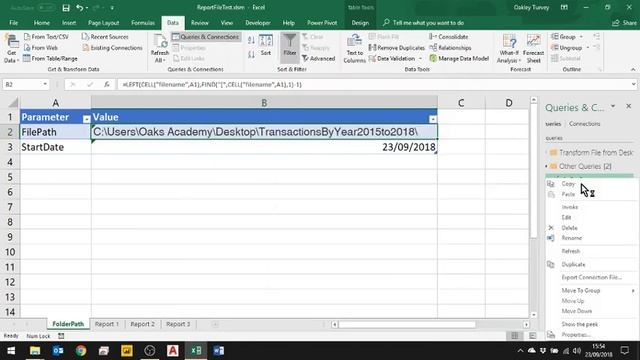Expand Transform File from Desk group

click(x=547, y=153)
